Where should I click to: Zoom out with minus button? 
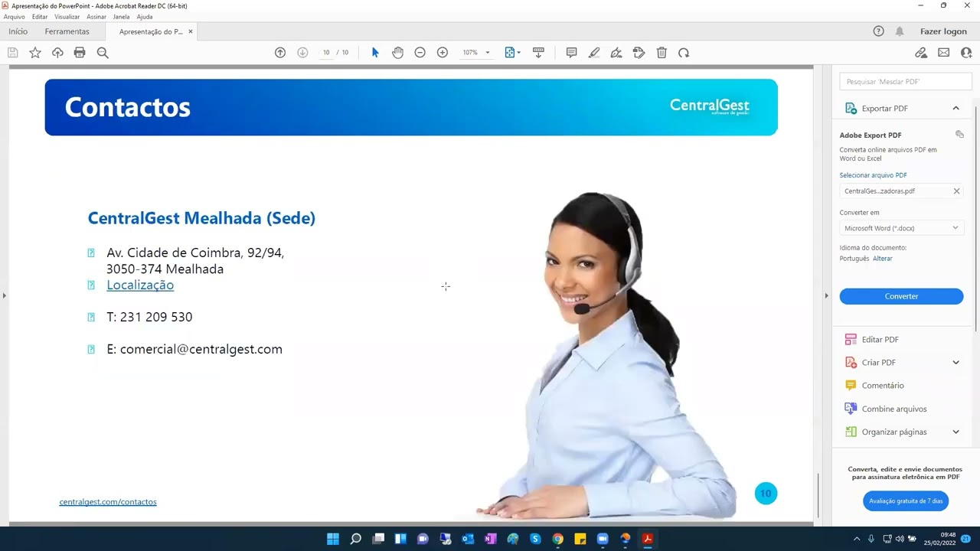pos(420,53)
